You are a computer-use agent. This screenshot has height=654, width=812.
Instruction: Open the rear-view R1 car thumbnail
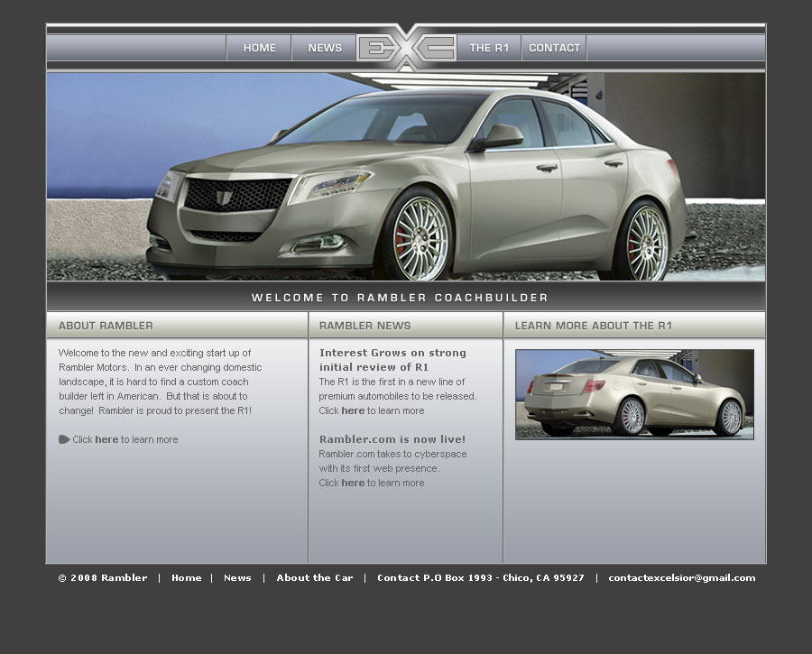point(634,394)
